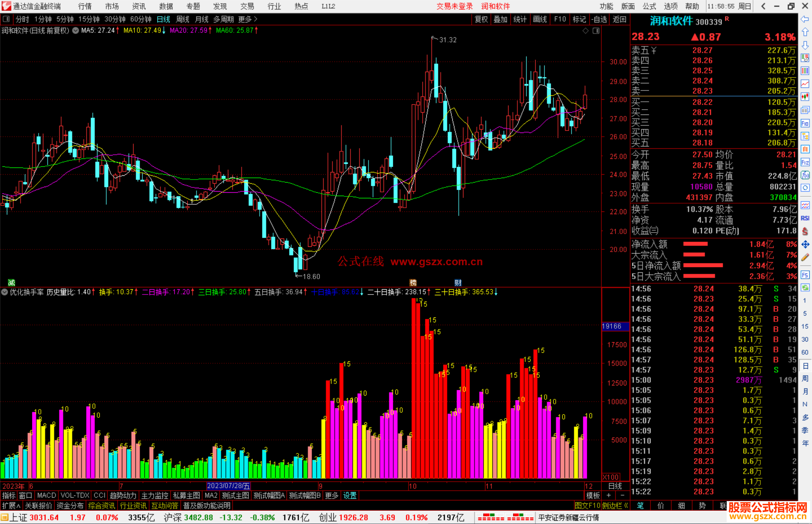Click the RSI indicator sidebar icon

(x=805, y=218)
